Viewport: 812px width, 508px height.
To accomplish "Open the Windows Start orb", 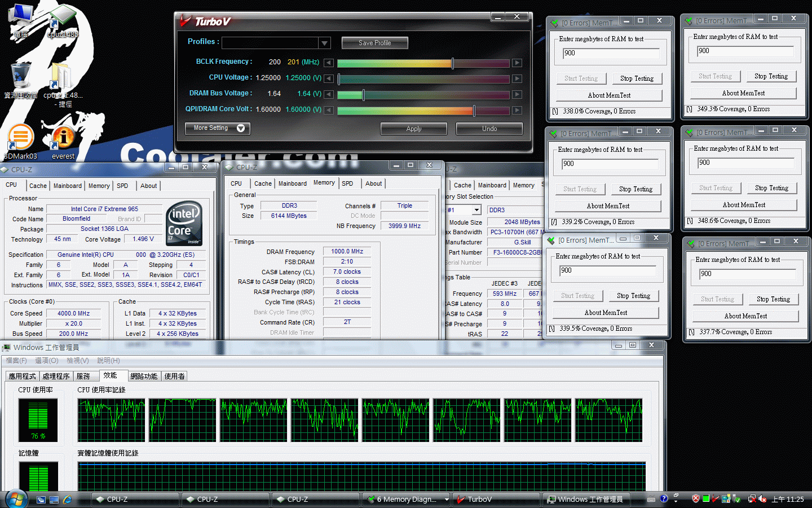I will (x=16, y=499).
